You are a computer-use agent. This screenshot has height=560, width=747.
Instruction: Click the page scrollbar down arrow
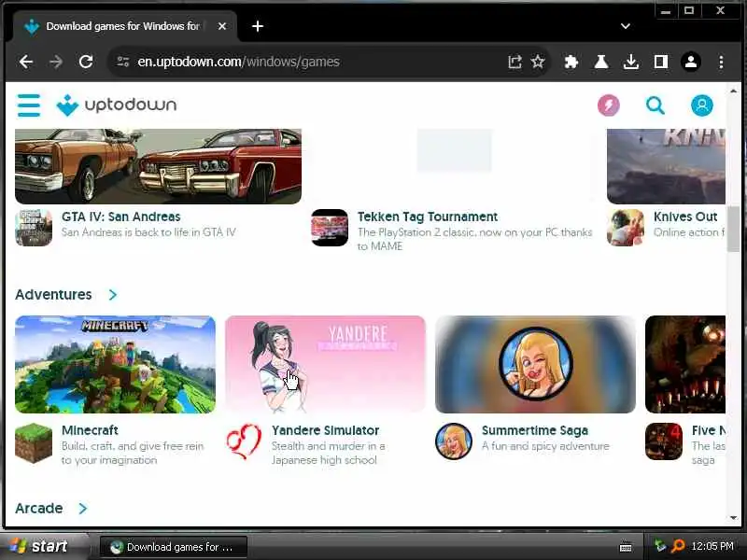(x=733, y=518)
